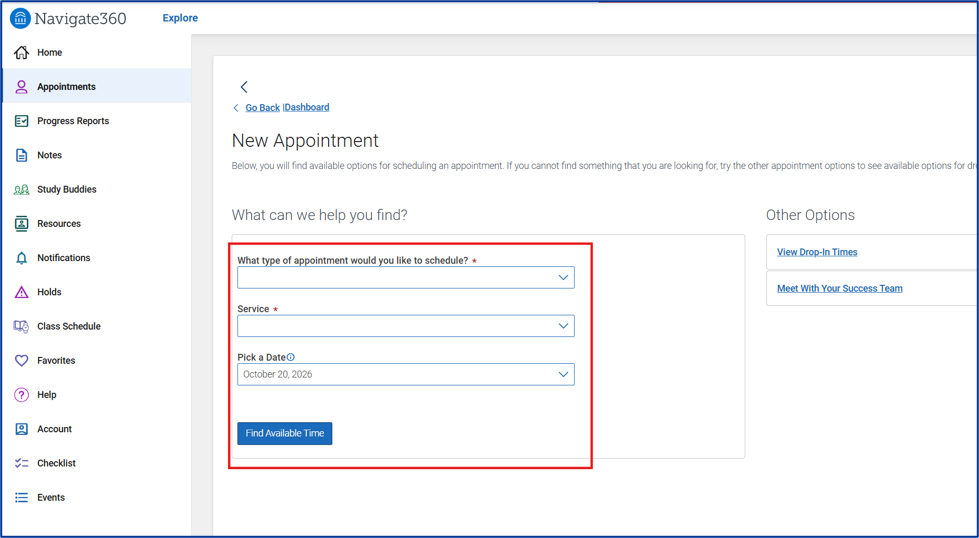This screenshot has width=979, height=538.
Task: Click the Go Back link
Action: 262,108
